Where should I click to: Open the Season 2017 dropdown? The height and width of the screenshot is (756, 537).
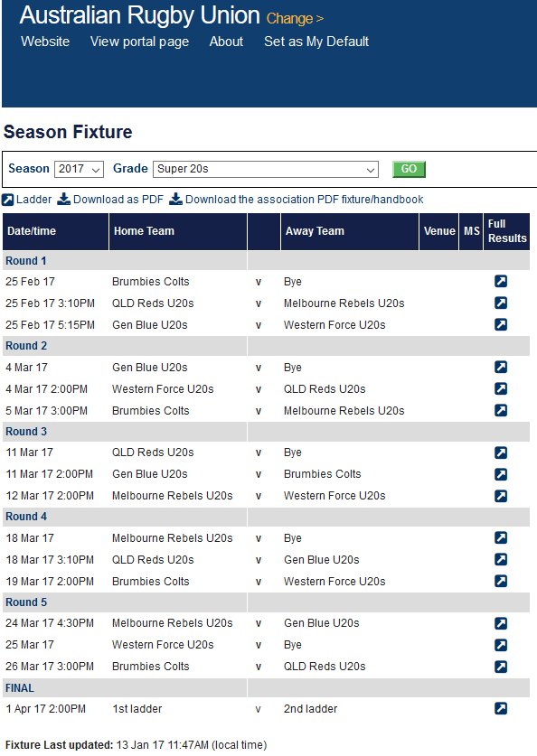[x=80, y=169]
